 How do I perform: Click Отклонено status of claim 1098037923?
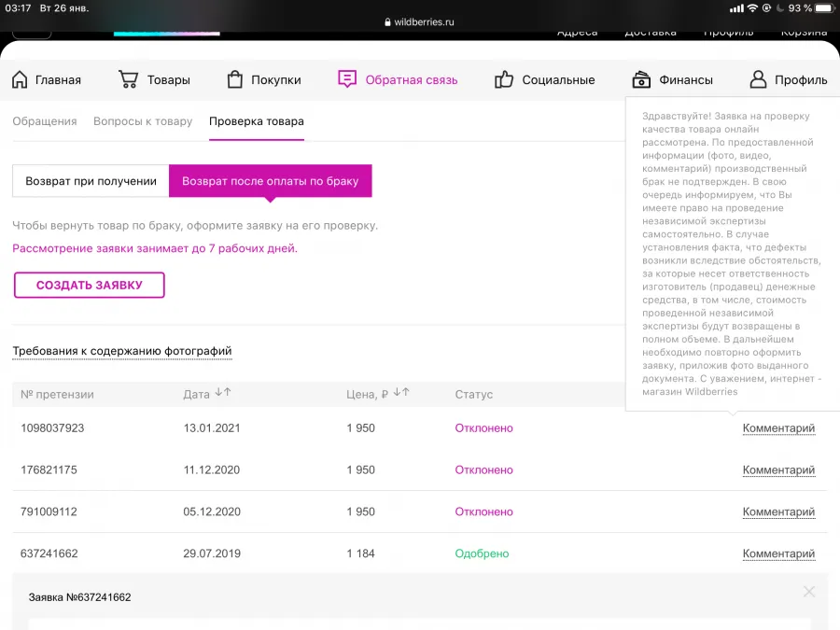[x=483, y=428]
